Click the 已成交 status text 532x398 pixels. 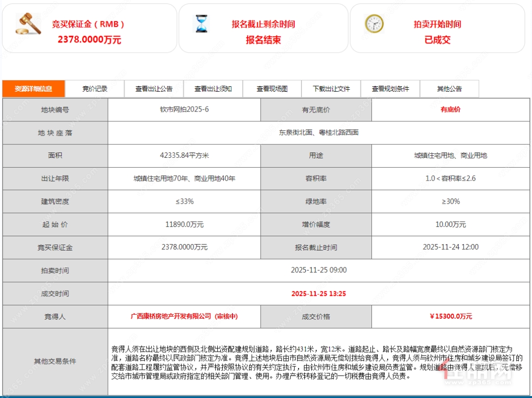coord(437,40)
